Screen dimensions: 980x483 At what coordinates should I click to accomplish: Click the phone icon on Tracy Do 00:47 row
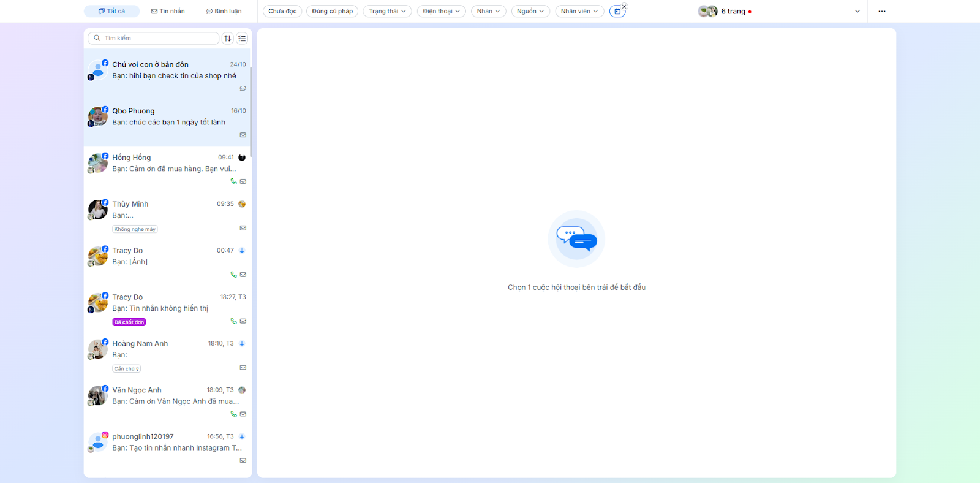coord(233,275)
